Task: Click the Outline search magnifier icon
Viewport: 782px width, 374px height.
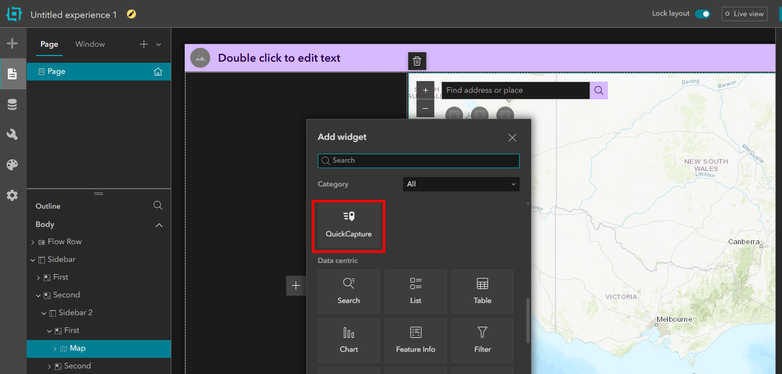Action: (158, 205)
